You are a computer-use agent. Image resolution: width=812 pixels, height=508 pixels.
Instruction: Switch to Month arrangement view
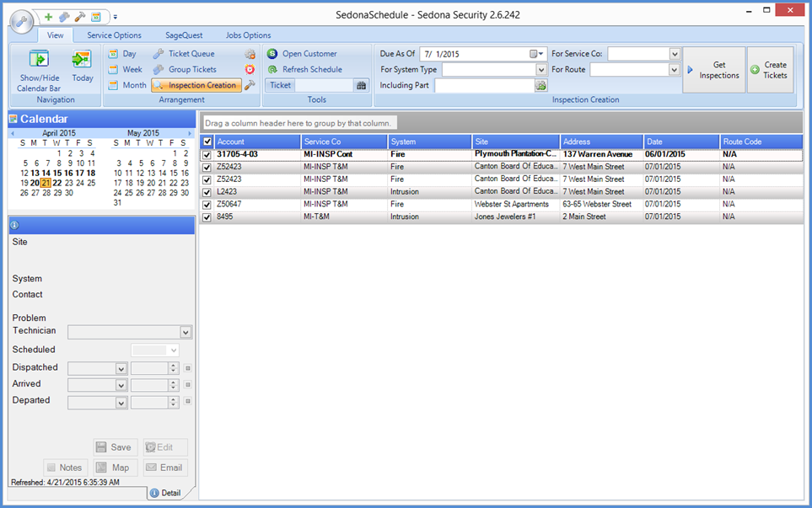[x=127, y=85]
